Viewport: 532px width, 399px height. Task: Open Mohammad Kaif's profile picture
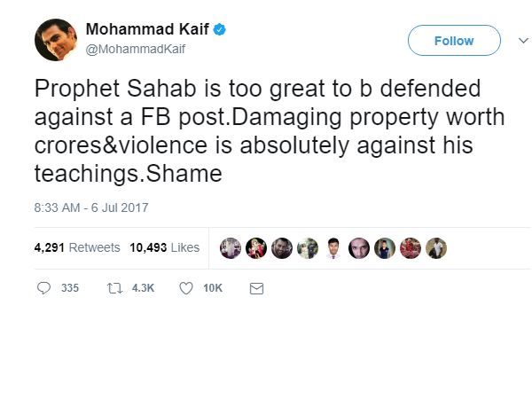click(55, 40)
